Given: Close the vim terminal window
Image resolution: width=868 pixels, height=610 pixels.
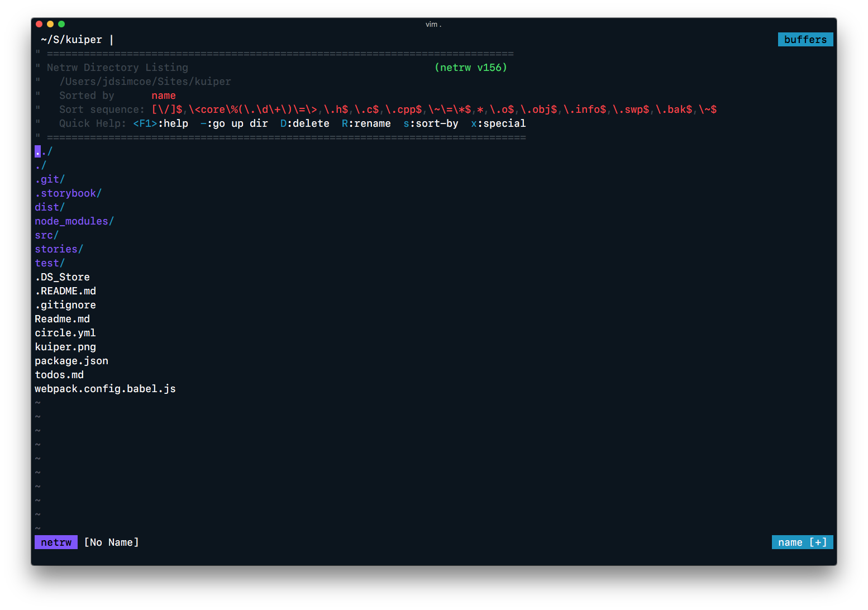Looking at the screenshot, I should [39, 24].
